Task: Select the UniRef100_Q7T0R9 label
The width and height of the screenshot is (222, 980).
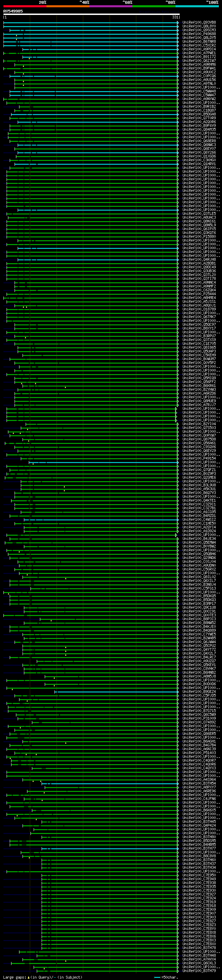Action: 199,118
